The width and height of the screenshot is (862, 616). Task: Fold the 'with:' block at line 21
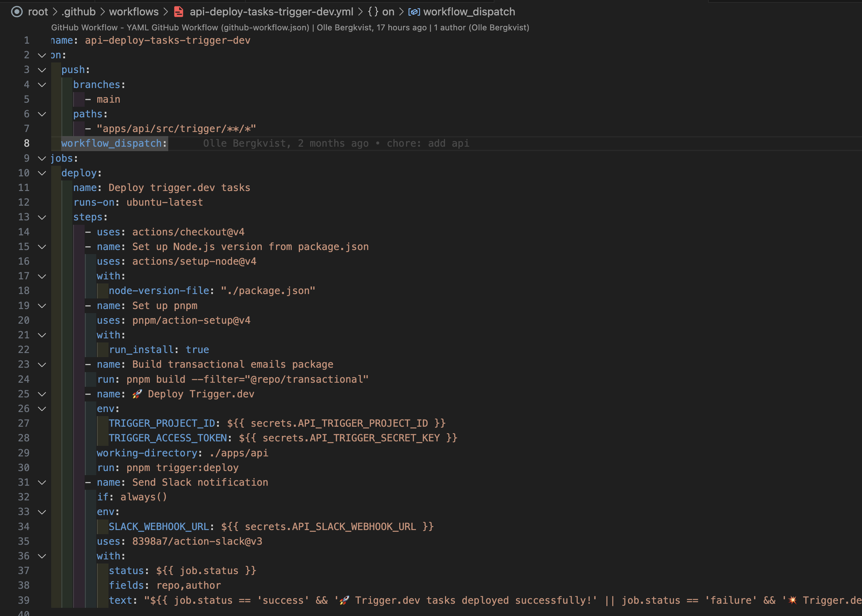42,335
